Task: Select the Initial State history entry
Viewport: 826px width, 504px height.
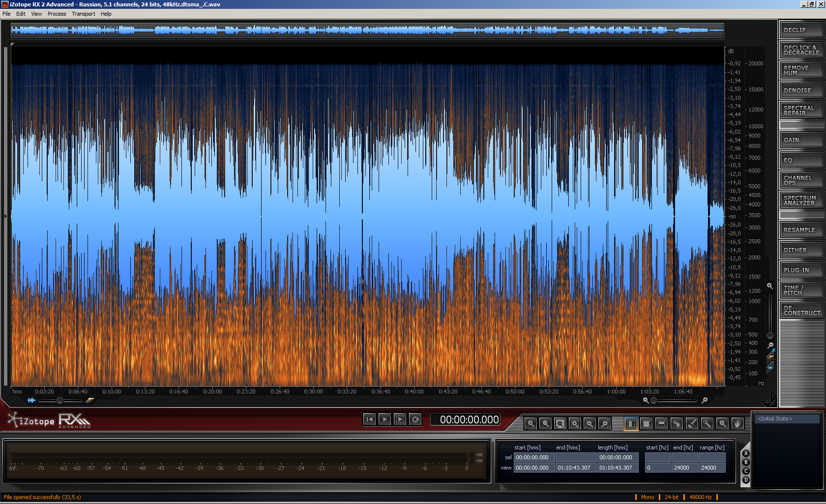Action: pos(787,419)
